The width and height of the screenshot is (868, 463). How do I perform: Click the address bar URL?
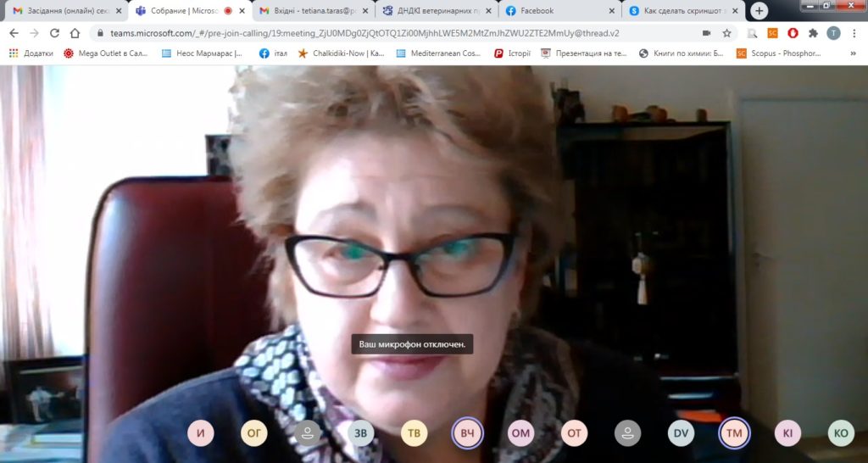point(364,33)
